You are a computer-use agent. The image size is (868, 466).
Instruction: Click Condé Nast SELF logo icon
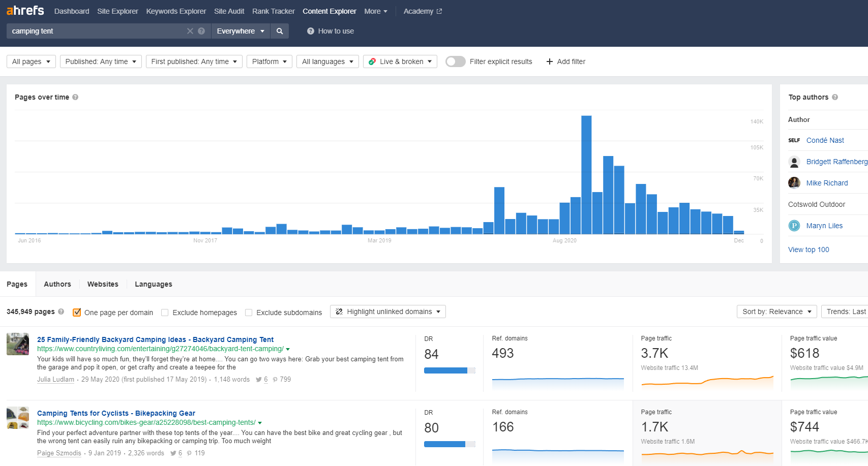tap(794, 140)
